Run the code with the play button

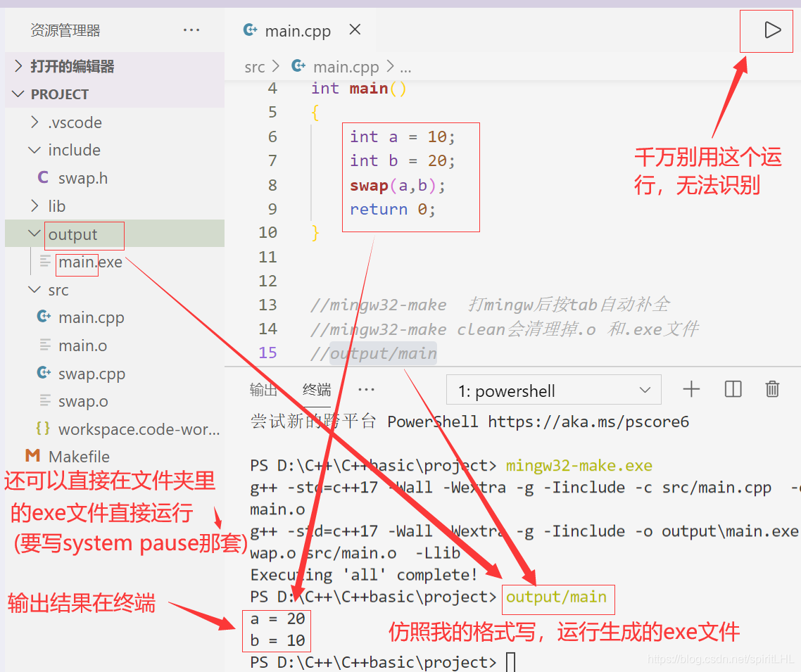tap(772, 30)
